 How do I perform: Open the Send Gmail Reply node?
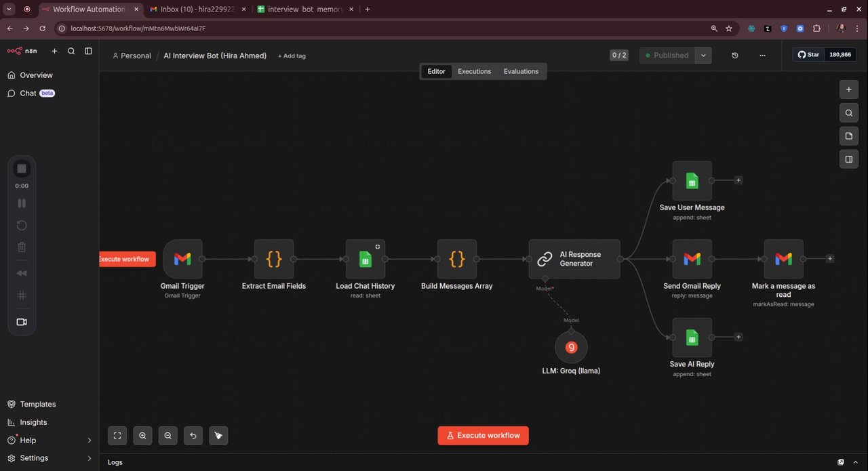[692, 259]
